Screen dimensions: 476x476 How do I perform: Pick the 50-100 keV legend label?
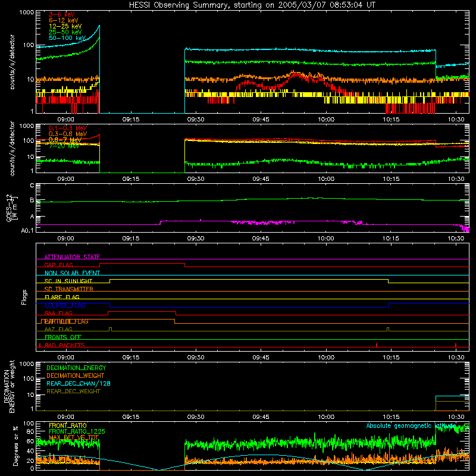pos(67,38)
